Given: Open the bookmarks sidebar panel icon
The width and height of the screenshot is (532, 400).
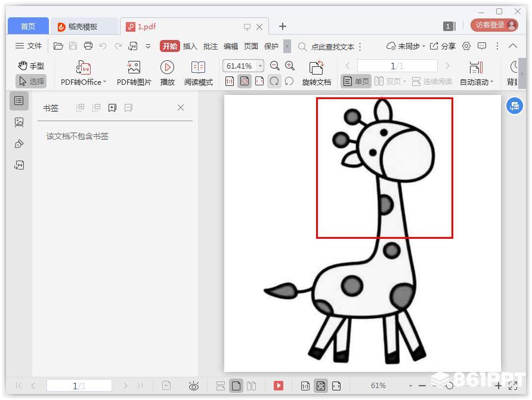Looking at the screenshot, I should click(19, 101).
